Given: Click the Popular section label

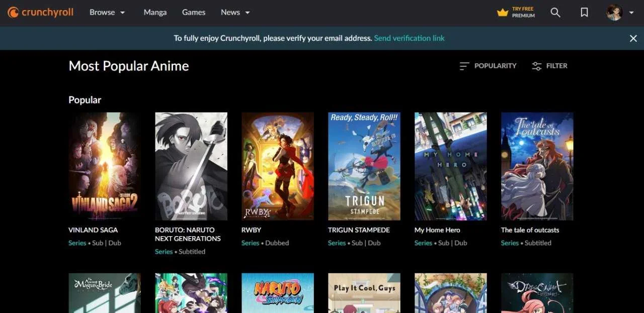Looking at the screenshot, I should (x=85, y=100).
